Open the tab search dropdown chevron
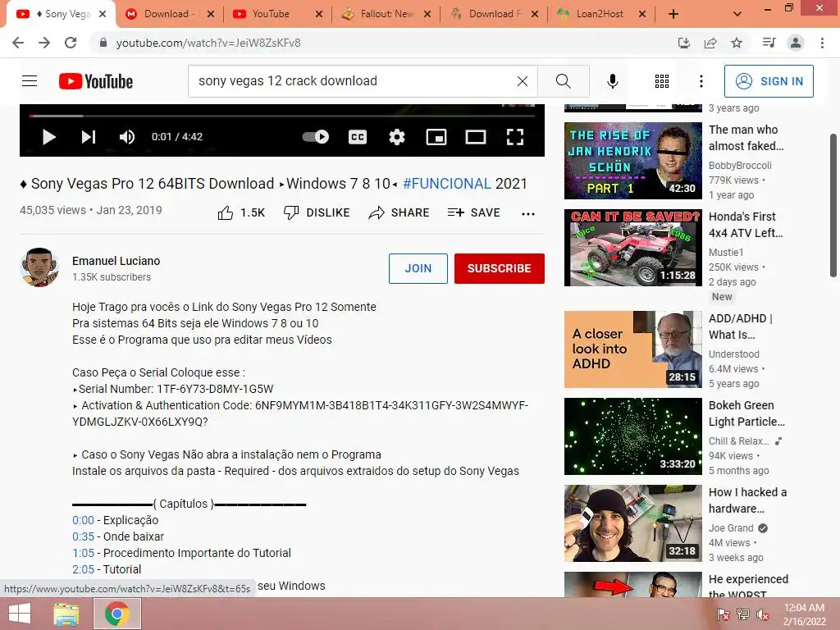The width and height of the screenshot is (840, 630). coord(737,15)
